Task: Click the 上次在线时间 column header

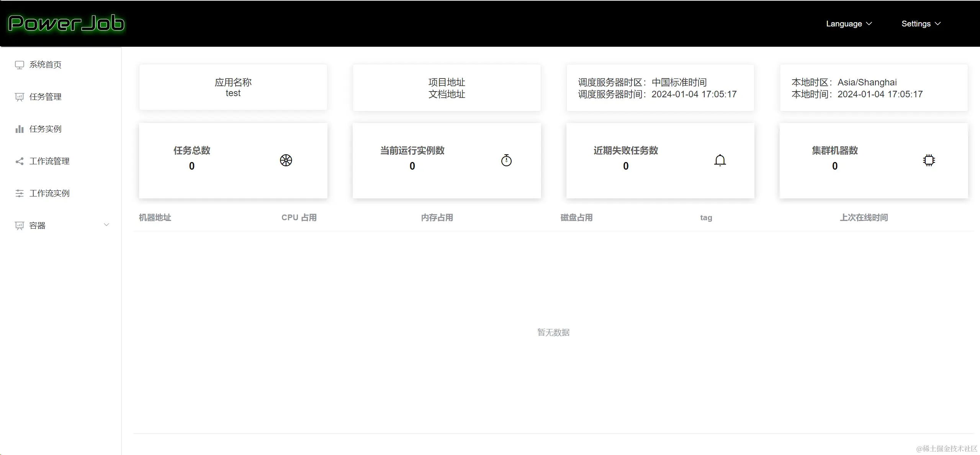Action: coord(864,218)
